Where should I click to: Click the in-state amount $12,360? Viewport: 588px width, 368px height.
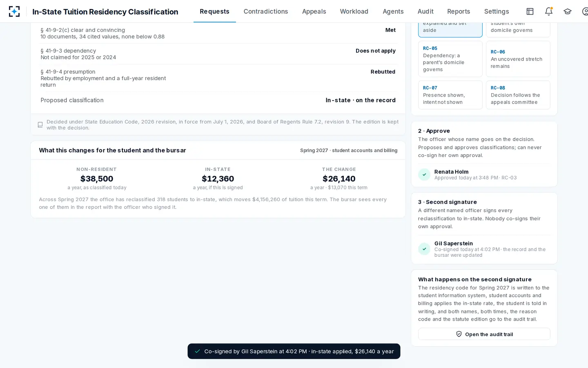tap(218, 179)
